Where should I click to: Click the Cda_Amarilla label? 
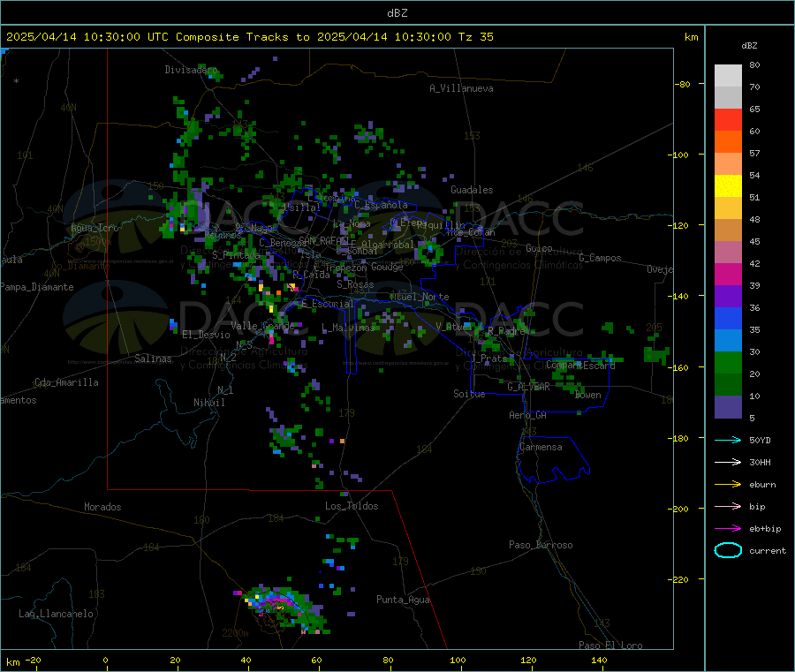pos(66,382)
